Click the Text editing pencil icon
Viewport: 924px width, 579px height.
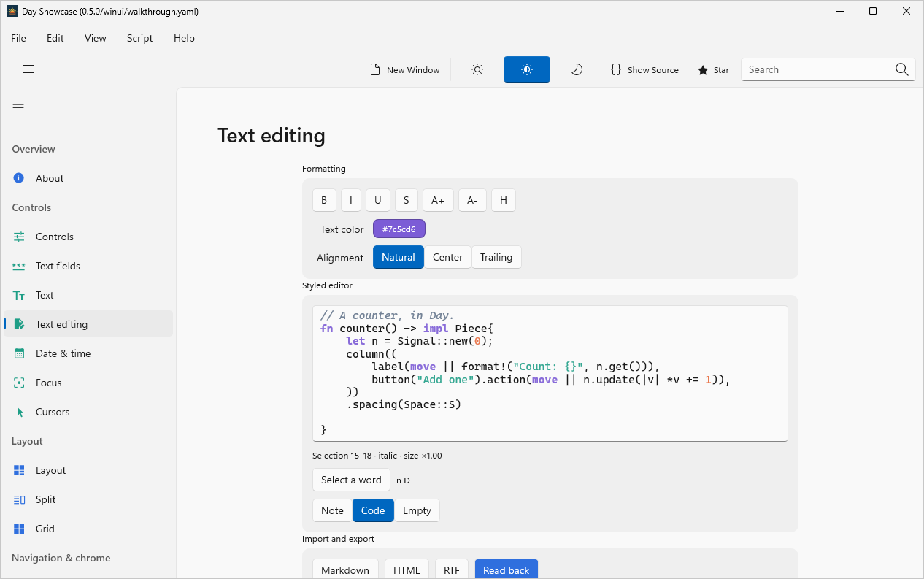(x=19, y=324)
